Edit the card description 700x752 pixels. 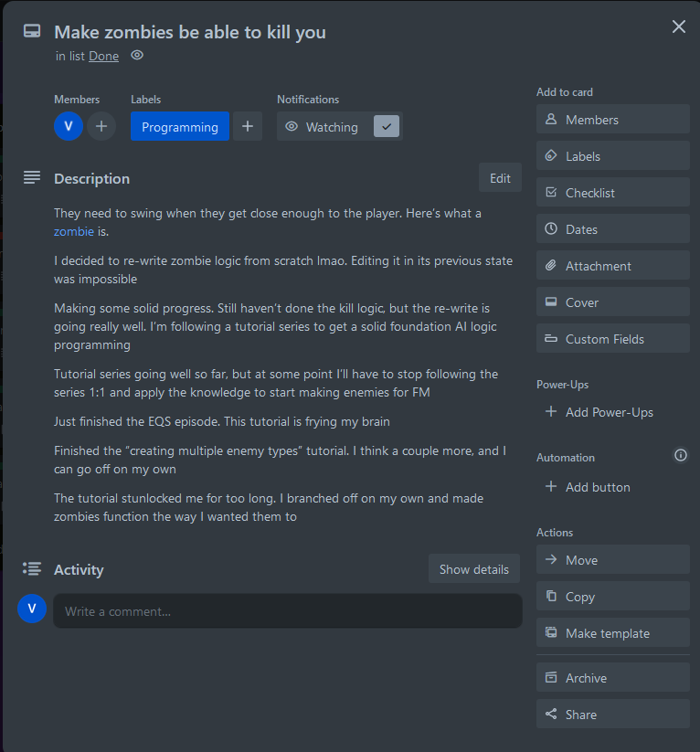coord(500,178)
